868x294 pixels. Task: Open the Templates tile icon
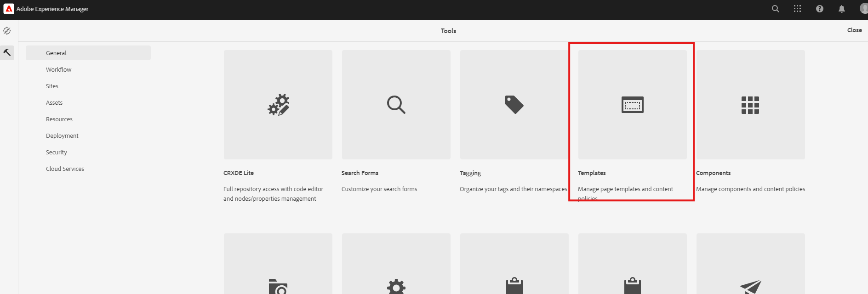(632, 105)
